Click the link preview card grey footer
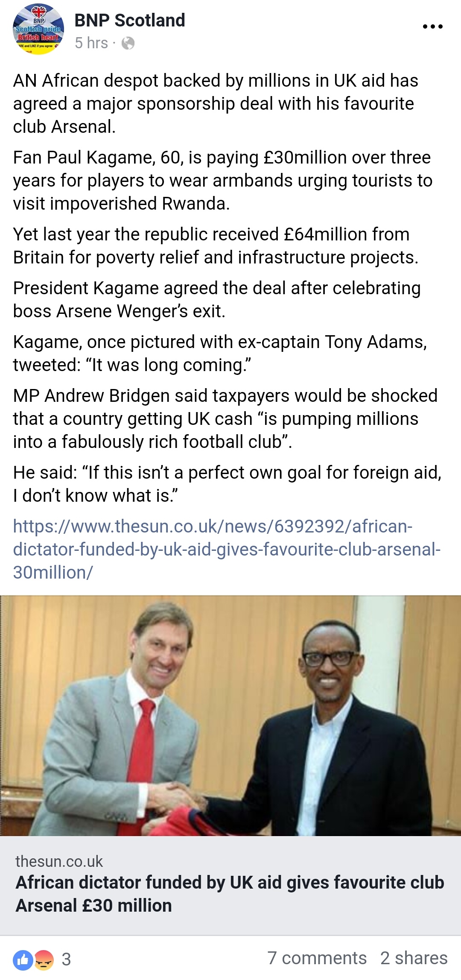Viewport: 461px width, 980px height. (x=230, y=885)
